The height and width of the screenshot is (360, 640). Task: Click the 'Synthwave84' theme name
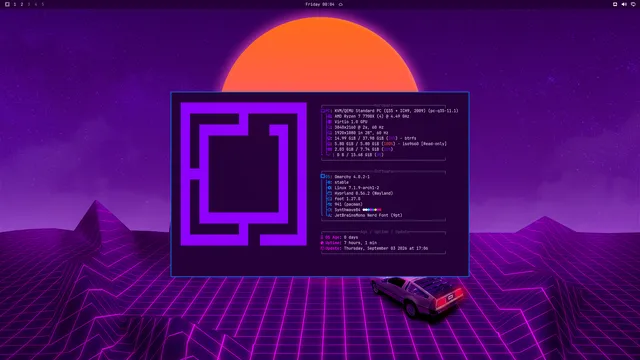[x=347, y=210]
